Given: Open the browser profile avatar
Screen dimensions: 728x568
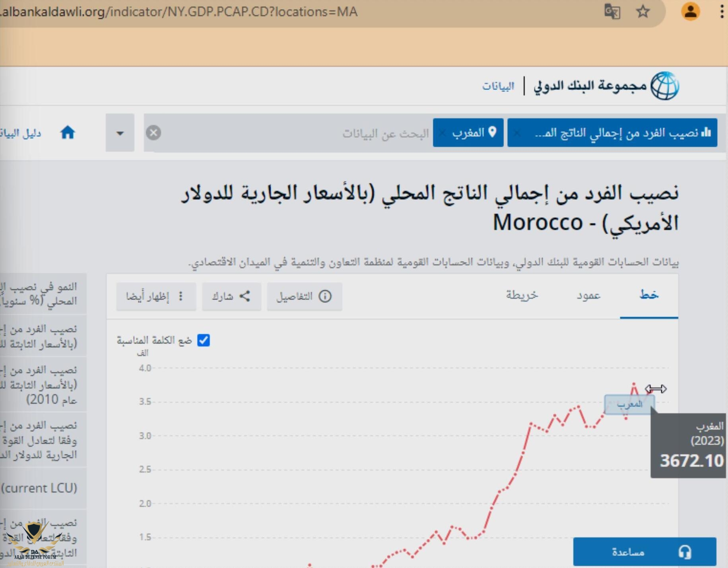Looking at the screenshot, I should pyautogui.click(x=690, y=12).
